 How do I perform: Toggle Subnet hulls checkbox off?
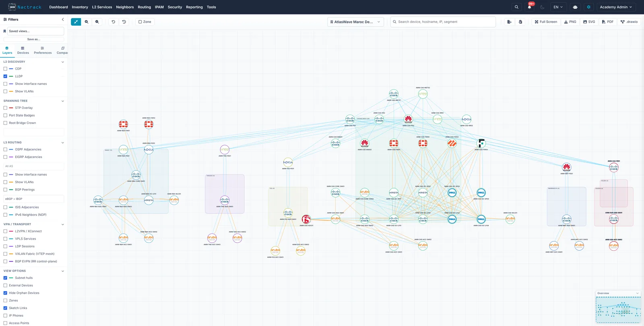tap(5, 278)
